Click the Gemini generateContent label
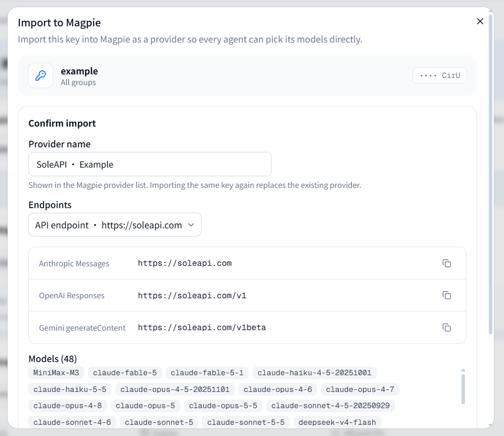 [82, 328]
